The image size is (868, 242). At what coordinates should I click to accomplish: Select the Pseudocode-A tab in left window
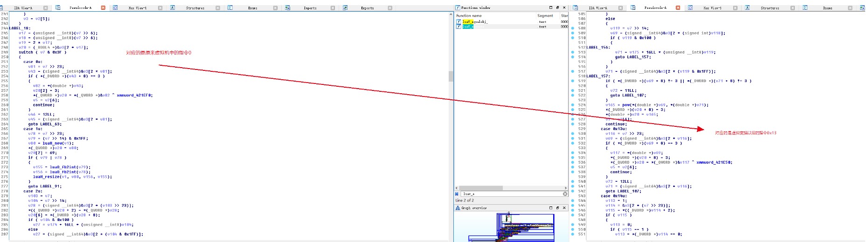point(80,8)
